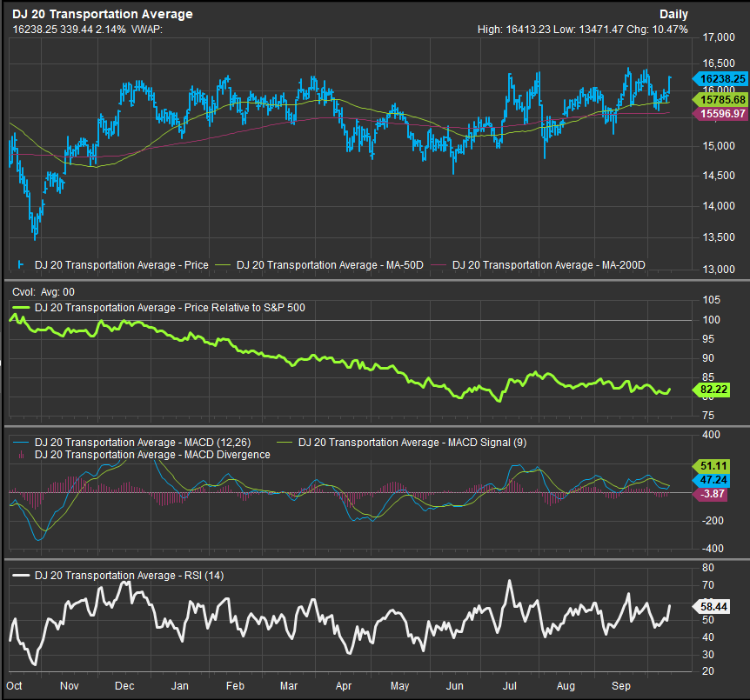Click the magenta 15596.97 MA-200D tag
Image resolution: width=750 pixels, height=700 pixels.
coord(720,114)
